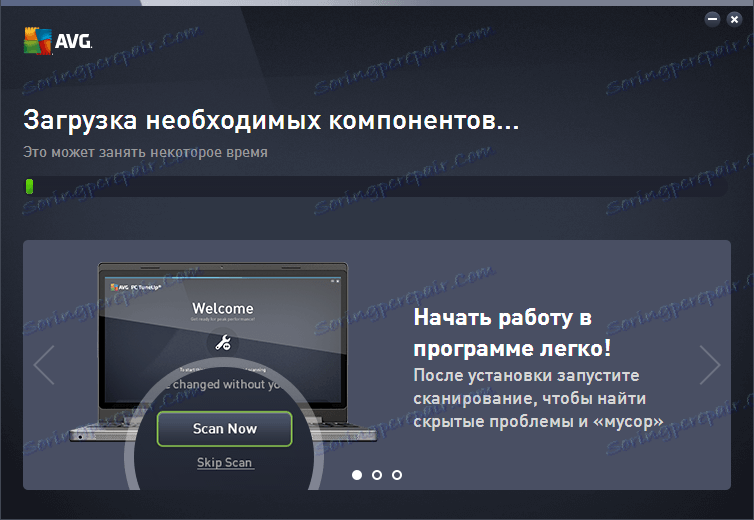Select the second carousel dot
The width and height of the screenshot is (754, 520).
[377, 475]
